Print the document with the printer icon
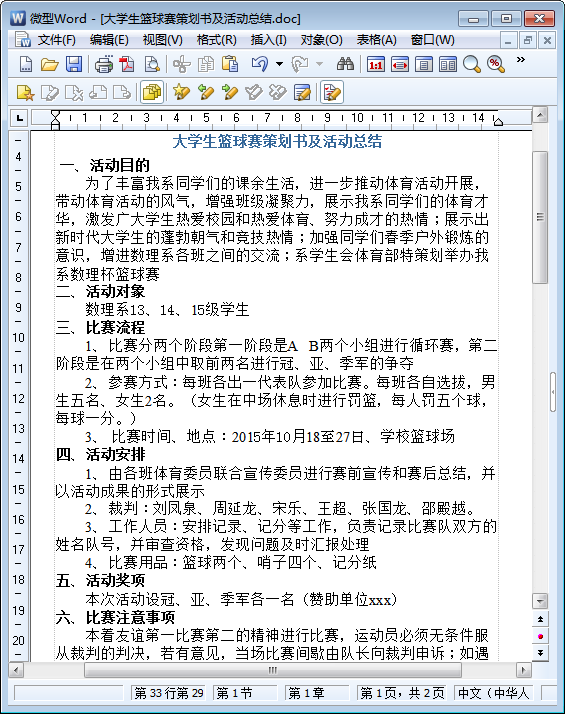565x714 pixels. (x=104, y=64)
